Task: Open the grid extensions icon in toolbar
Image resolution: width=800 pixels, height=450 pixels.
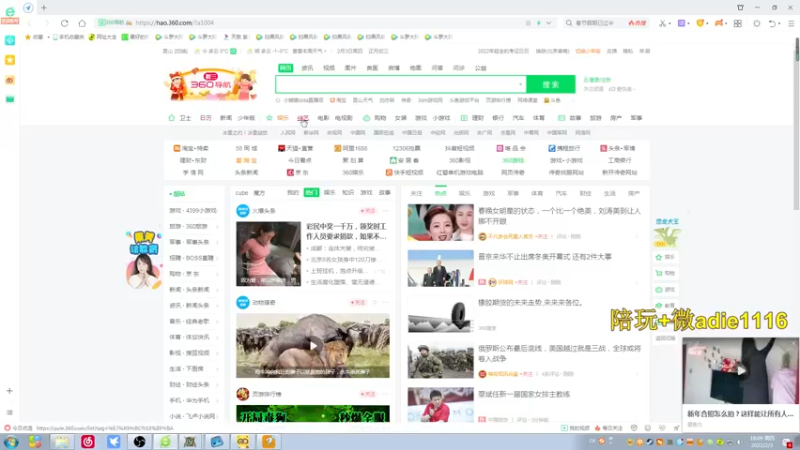Action: coord(738,23)
